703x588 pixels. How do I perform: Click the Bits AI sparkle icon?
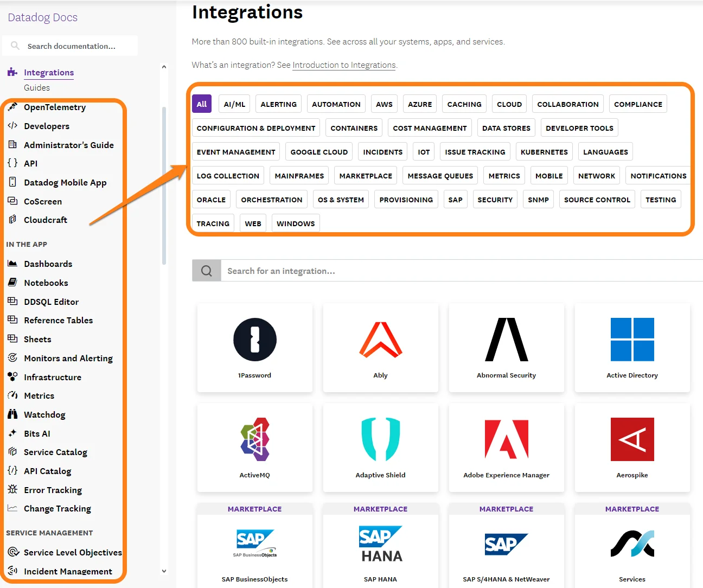coord(12,433)
